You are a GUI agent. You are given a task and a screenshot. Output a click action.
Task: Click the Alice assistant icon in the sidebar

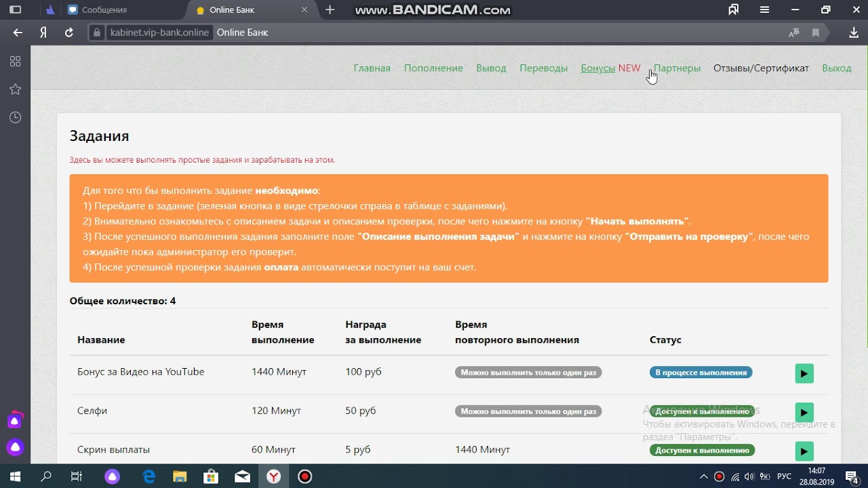click(x=15, y=447)
